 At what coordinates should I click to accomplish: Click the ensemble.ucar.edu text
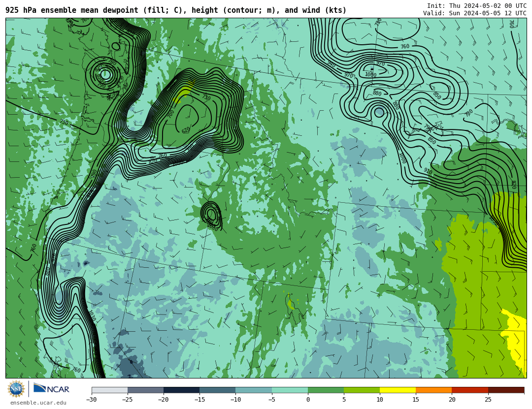(38, 403)
